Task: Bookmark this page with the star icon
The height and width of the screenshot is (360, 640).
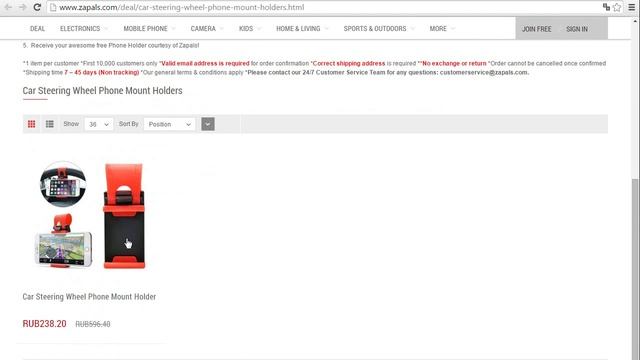Action: (617, 7)
